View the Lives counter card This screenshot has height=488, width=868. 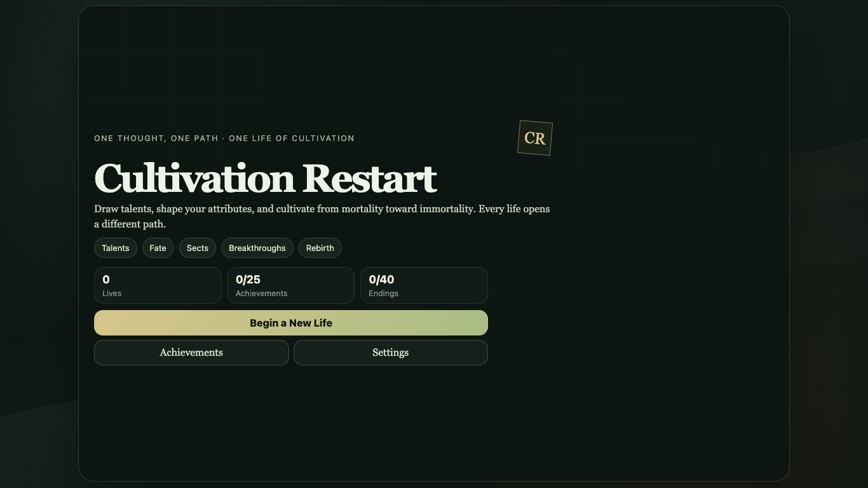click(x=158, y=285)
